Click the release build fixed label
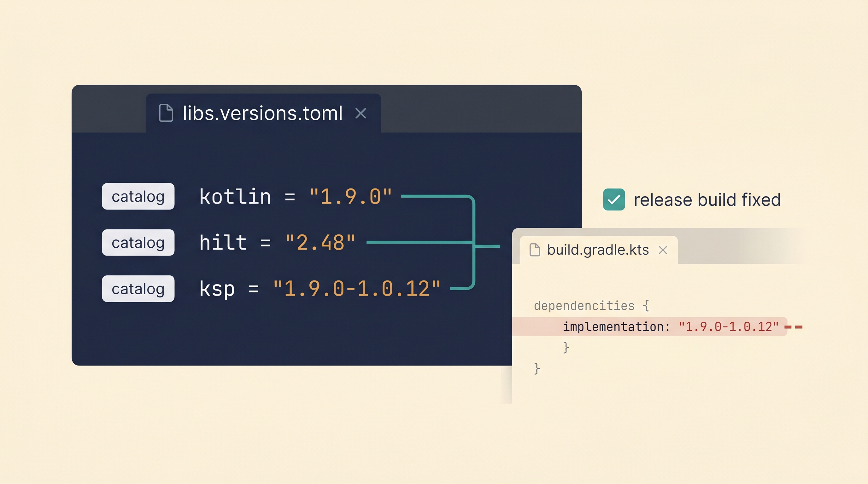This screenshot has width=868, height=484. (707, 200)
